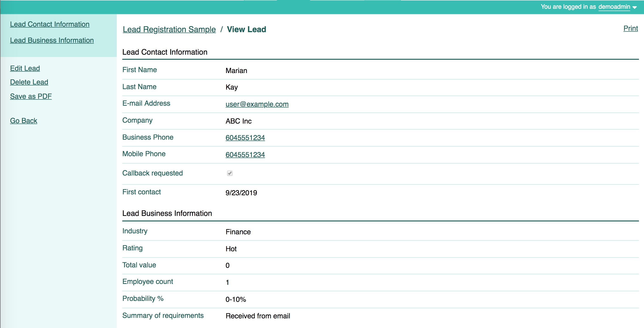Open the demoadmin user dropdown arrow
The height and width of the screenshot is (328, 644).
(635, 8)
